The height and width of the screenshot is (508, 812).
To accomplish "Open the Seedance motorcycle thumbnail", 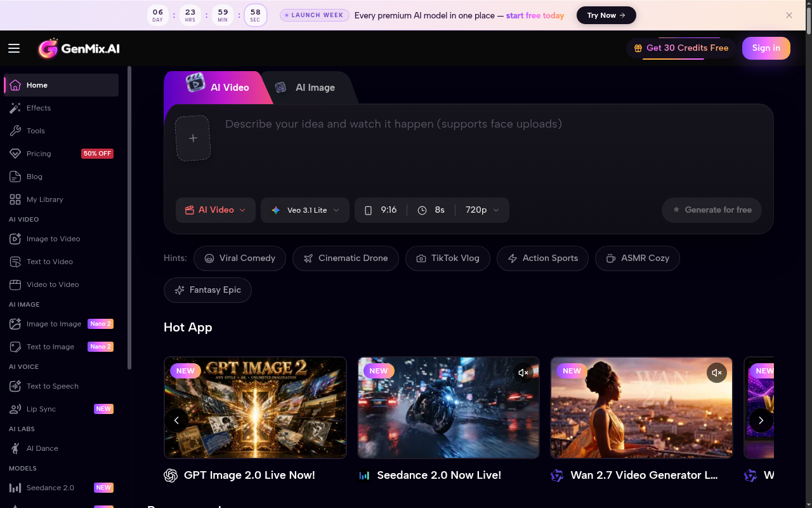I will [449, 408].
